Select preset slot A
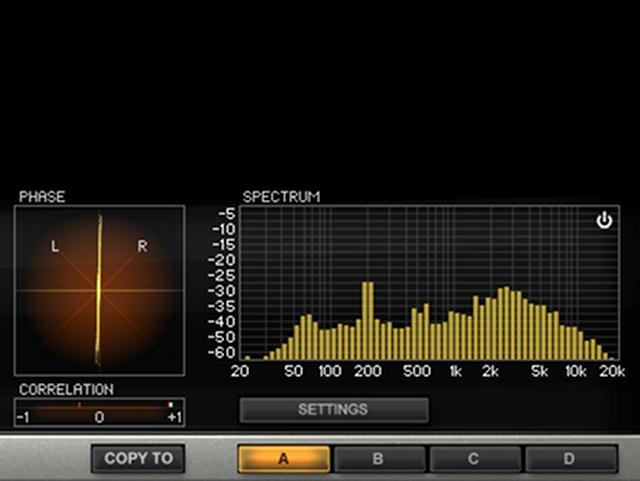This screenshot has height=481, width=640. (x=284, y=459)
